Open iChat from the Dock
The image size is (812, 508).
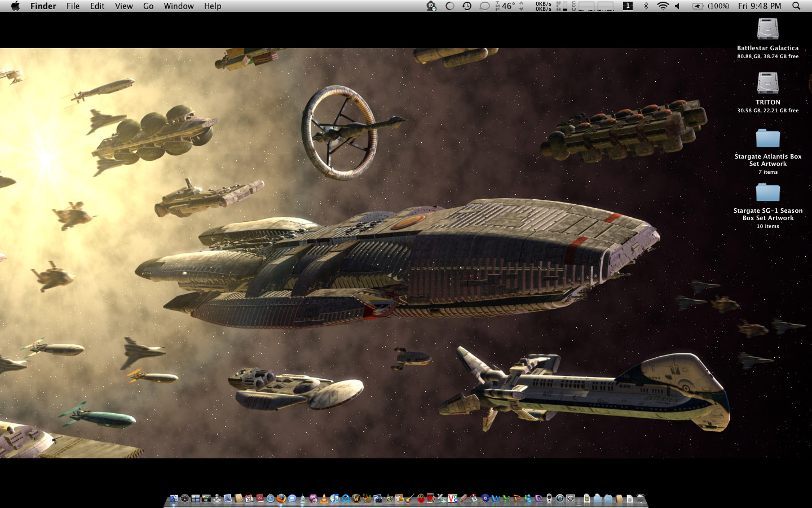(x=292, y=498)
